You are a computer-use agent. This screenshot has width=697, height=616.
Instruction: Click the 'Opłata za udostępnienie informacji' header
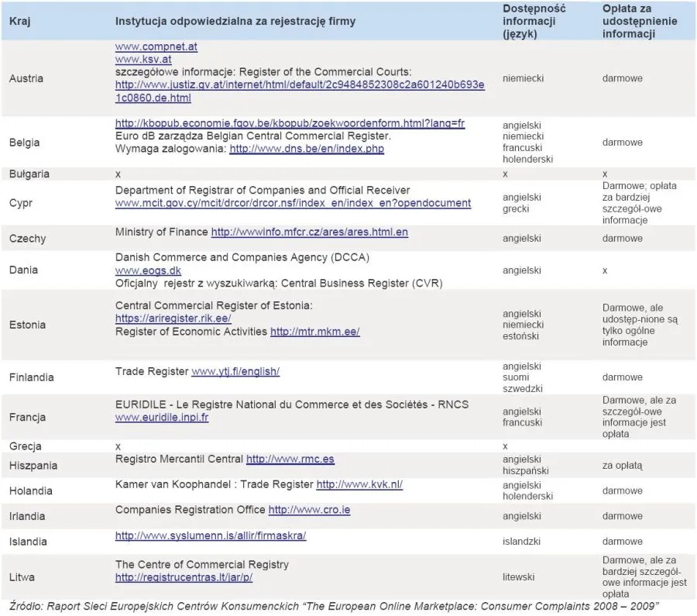coord(640,21)
